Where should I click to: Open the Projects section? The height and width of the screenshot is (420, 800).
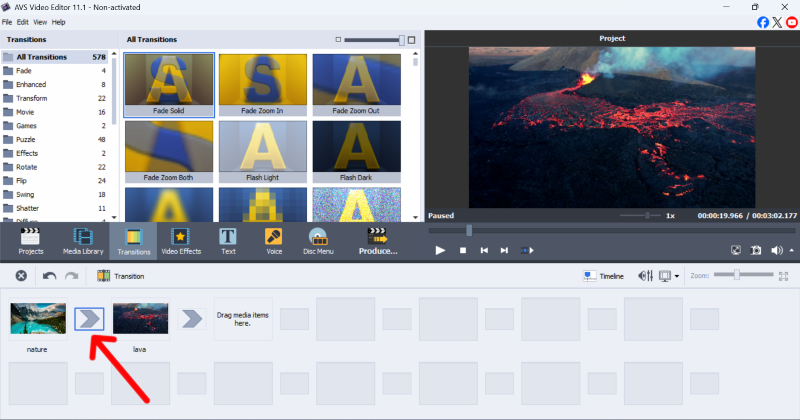tap(31, 241)
